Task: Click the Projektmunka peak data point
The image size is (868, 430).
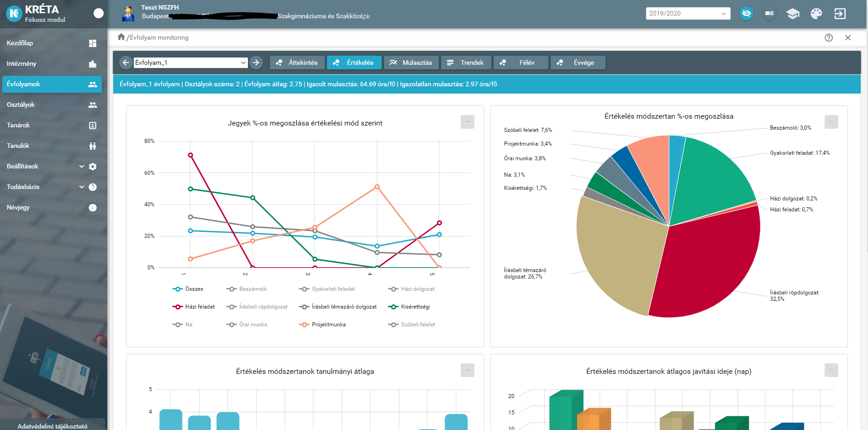Action: click(x=377, y=187)
